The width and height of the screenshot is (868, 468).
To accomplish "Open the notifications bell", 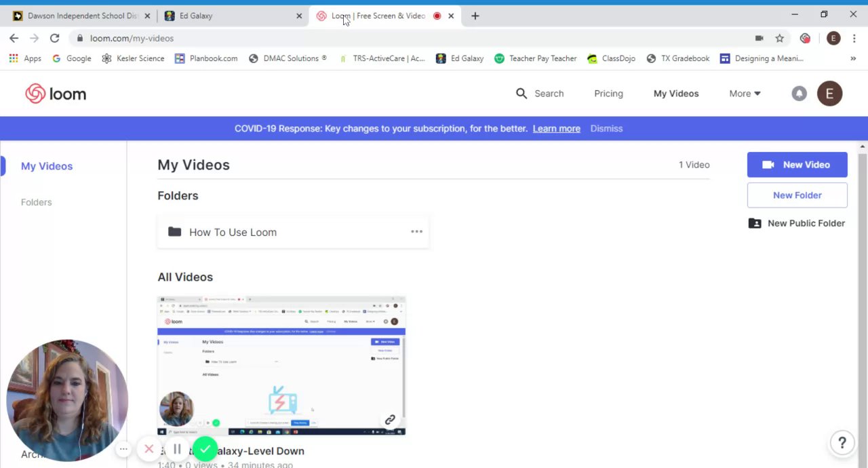I will pyautogui.click(x=800, y=94).
